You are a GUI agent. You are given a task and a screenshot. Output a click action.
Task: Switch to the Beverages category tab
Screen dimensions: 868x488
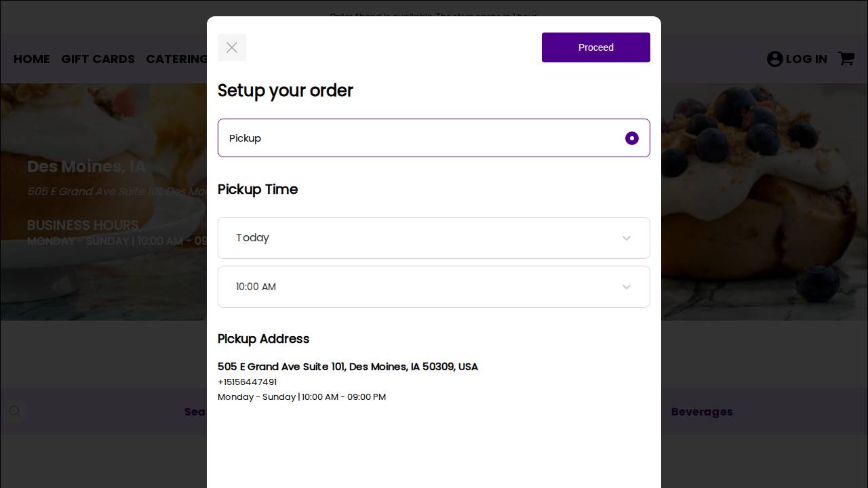pos(701,411)
